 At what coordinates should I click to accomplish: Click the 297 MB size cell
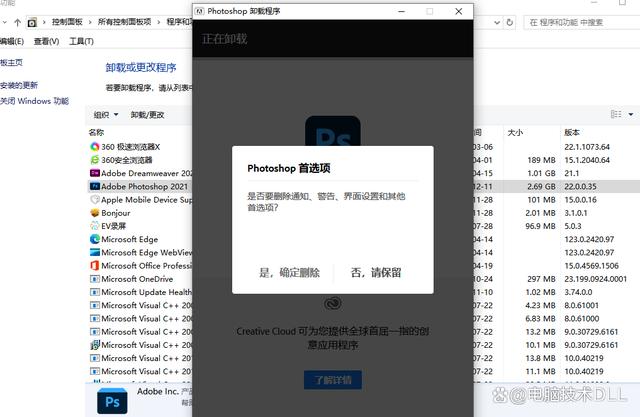click(x=541, y=279)
